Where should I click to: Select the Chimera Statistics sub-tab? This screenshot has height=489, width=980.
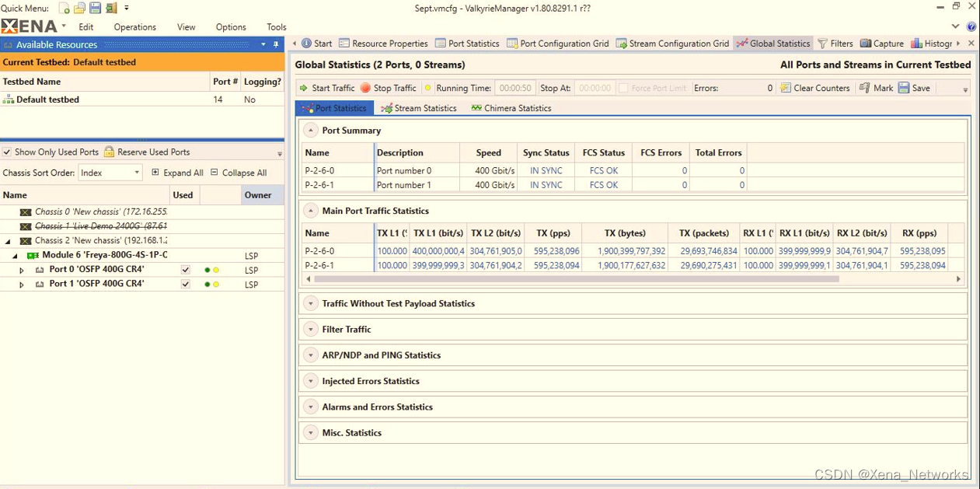(511, 108)
